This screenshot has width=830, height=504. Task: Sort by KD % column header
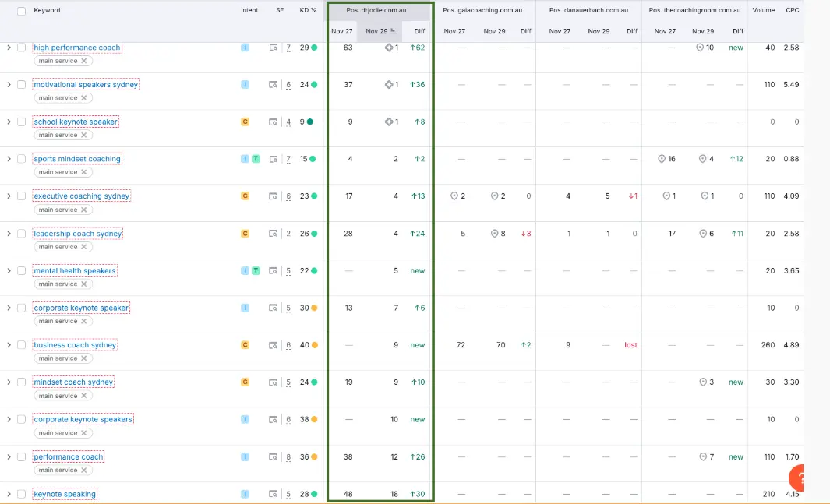[308, 10]
